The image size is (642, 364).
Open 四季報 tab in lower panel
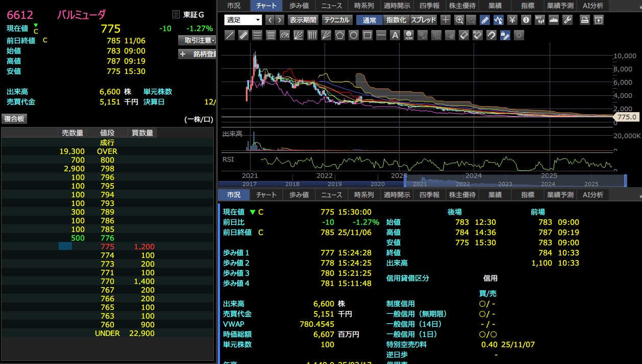click(430, 195)
